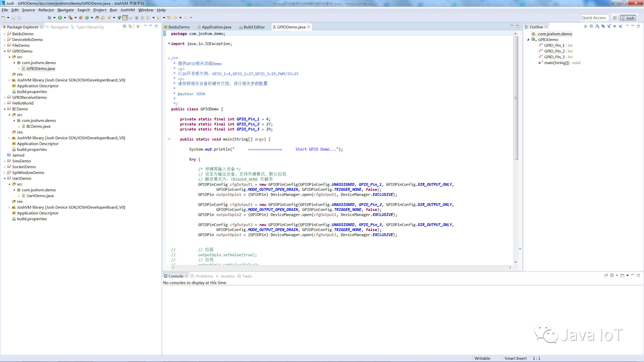Toggle Hide Non-Public Members in Outline

point(615,26)
